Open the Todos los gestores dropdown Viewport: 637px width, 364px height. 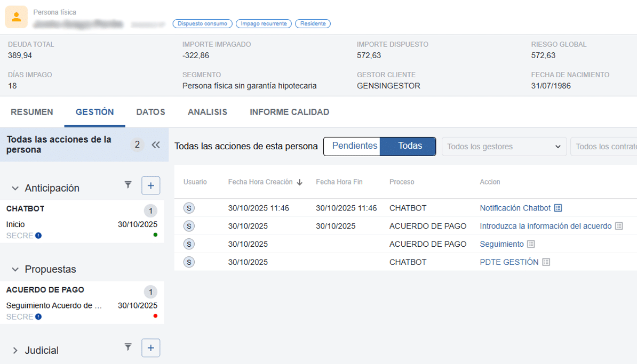tap(504, 147)
